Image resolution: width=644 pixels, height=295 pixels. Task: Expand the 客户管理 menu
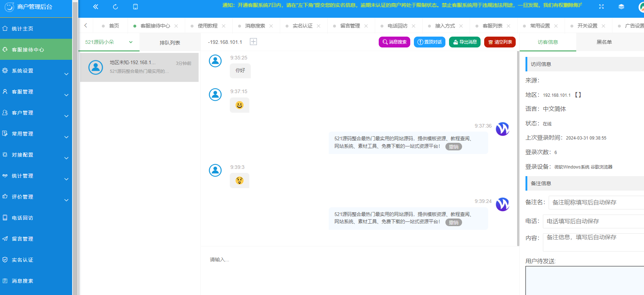66,116
